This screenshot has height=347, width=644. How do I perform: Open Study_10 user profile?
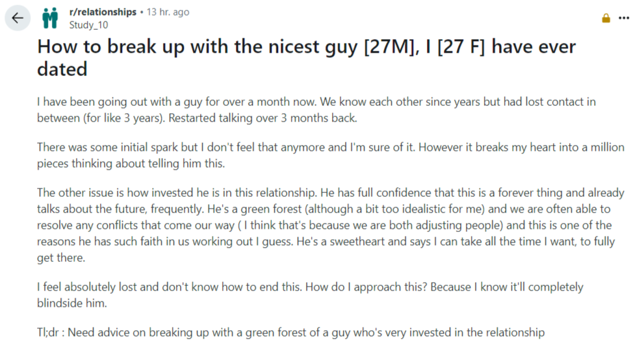click(x=88, y=25)
